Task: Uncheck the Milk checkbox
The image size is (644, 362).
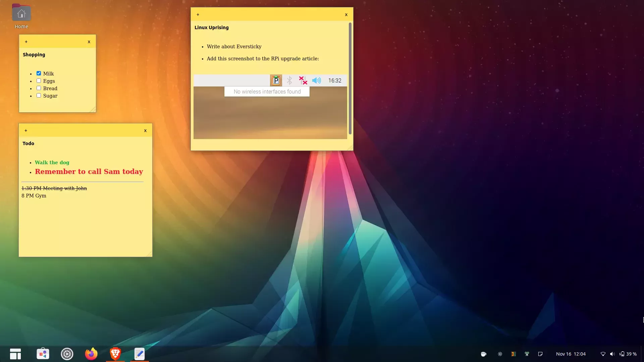Action: [39, 73]
